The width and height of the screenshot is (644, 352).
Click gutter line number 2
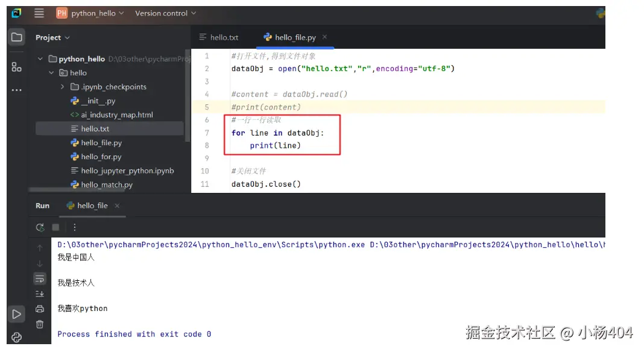(207, 69)
